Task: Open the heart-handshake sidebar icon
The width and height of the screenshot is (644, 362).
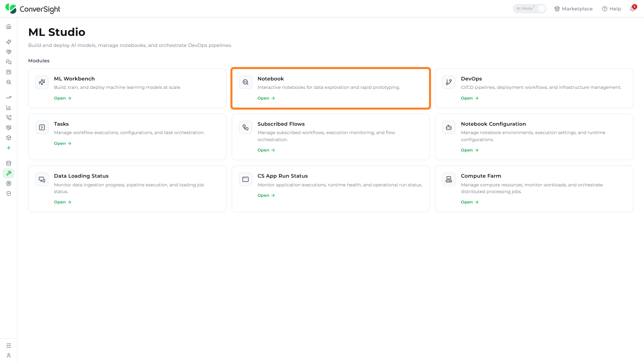Action: click(9, 52)
